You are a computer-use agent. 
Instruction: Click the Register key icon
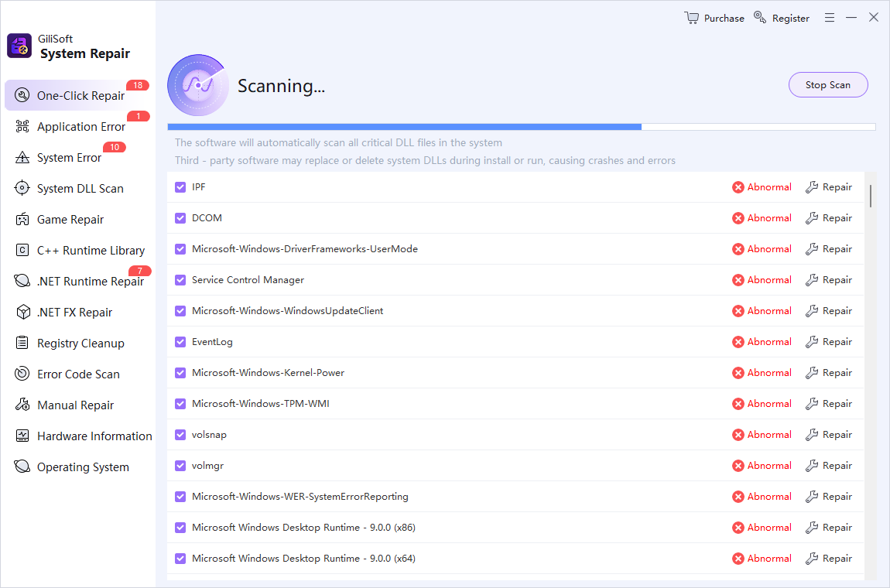tap(760, 18)
